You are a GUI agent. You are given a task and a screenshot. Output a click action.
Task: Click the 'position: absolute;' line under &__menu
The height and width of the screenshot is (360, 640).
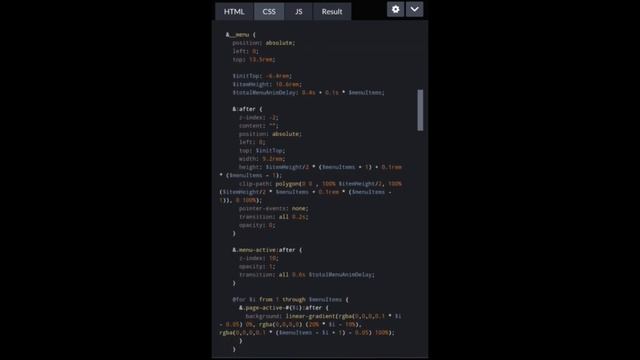point(264,43)
